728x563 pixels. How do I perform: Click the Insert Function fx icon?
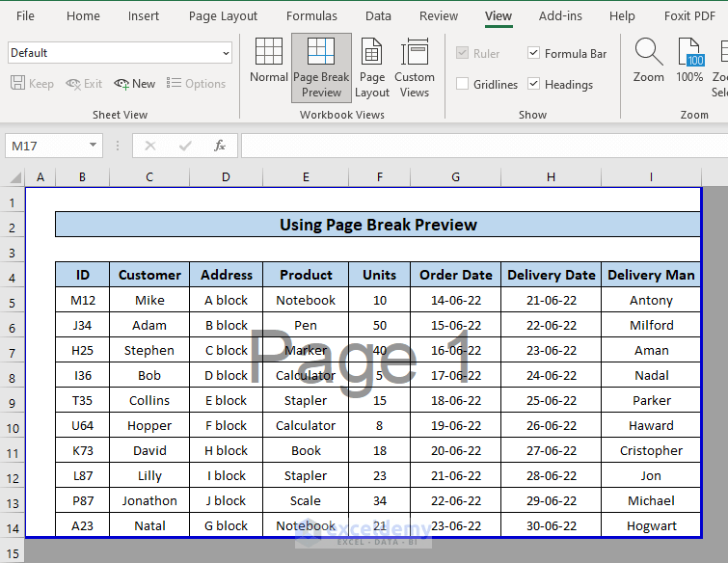tap(219, 146)
